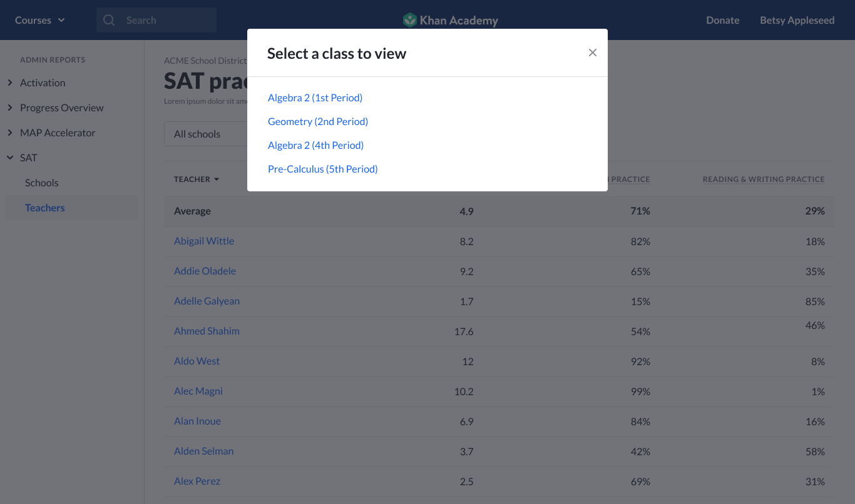Open teacher Abigail Wittle's report
Viewport: 855px width, 504px height.
tap(204, 241)
